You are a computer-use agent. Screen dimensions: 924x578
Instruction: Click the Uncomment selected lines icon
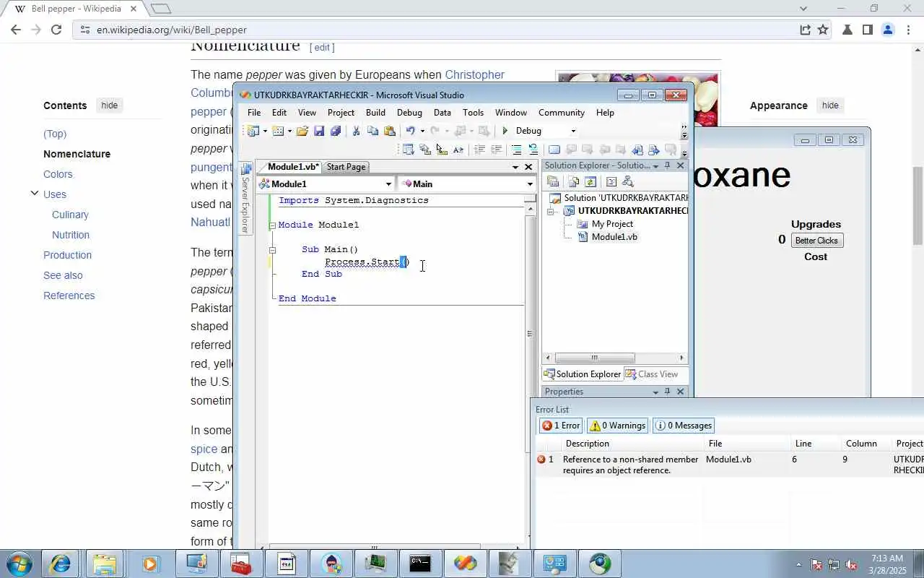pyautogui.click(x=533, y=150)
